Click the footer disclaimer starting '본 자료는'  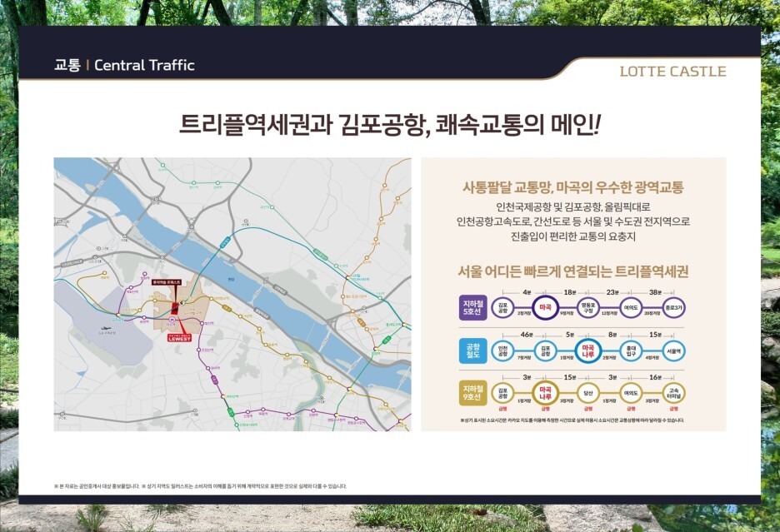point(200,486)
